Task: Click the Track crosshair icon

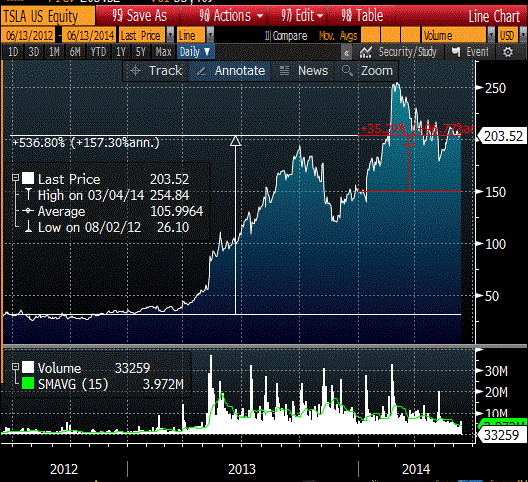Action: pyautogui.click(x=135, y=71)
